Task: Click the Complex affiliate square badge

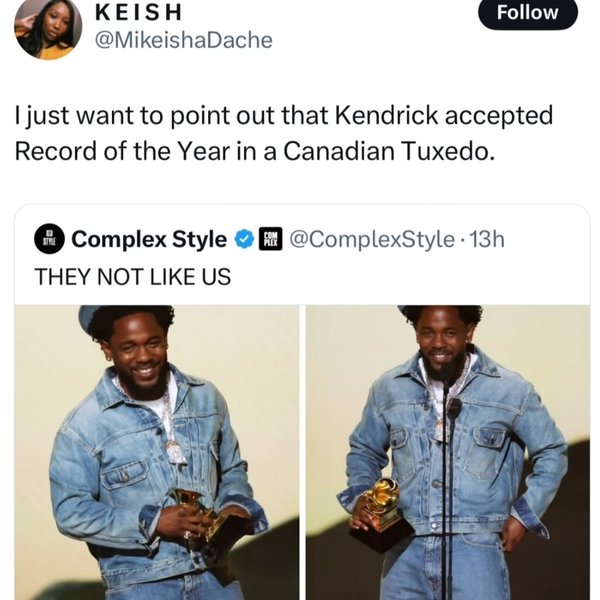Action: coord(271,239)
